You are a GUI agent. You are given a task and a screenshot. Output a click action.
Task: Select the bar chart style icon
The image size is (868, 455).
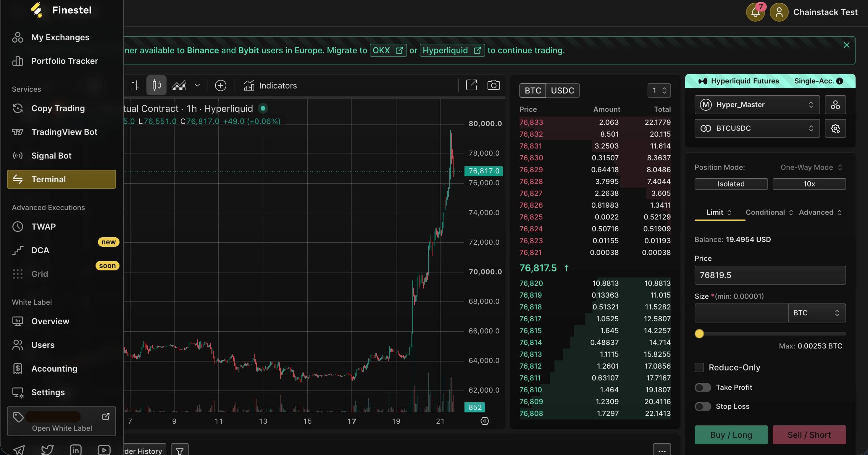click(134, 85)
